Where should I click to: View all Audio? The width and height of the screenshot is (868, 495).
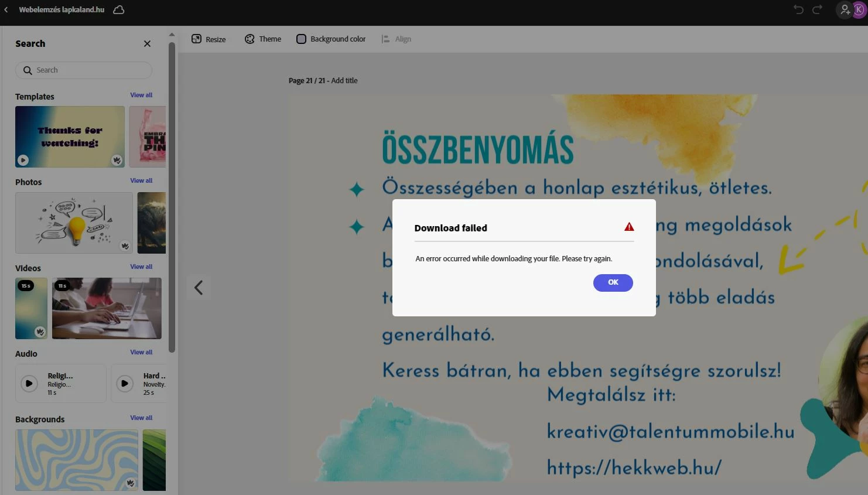[x=141, y=352]
